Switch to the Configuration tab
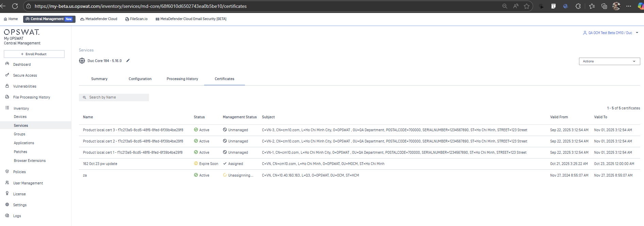 click(x=140, y=79)
